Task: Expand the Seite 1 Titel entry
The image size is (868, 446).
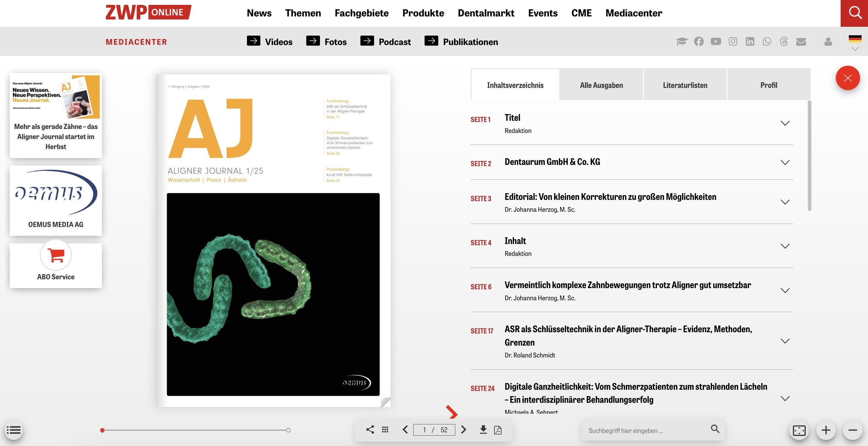Action: (x=785, y=123)
